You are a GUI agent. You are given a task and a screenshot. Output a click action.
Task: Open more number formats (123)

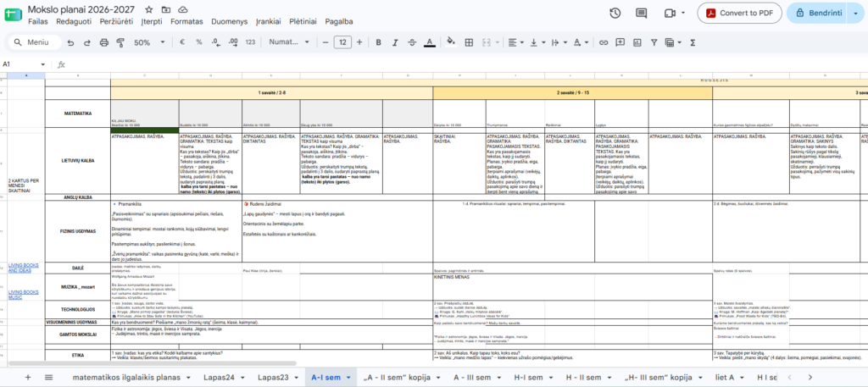(x=250, y=42)
